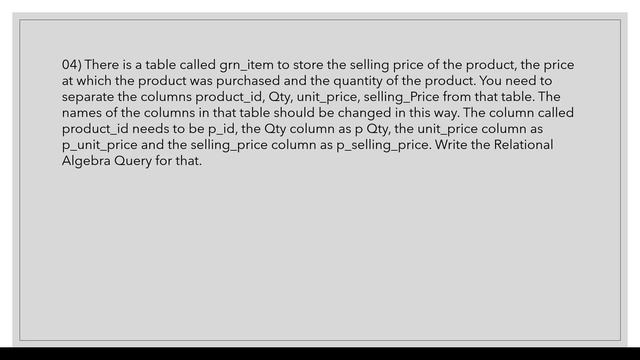The height and width of the screenshot is (360, 640).
Task: Click the word store
Action: click(x=308, y=65)
